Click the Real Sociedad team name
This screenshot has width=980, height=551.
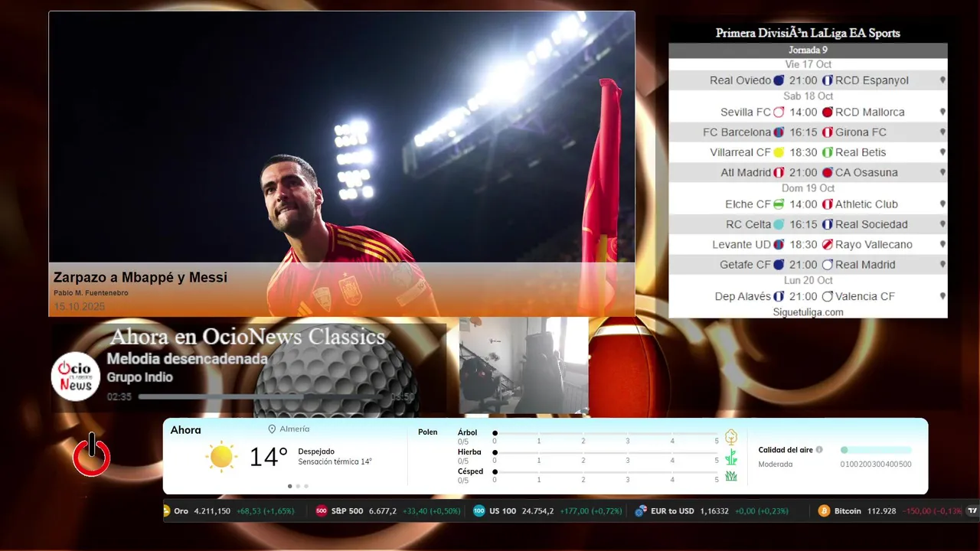coord(871,224)
